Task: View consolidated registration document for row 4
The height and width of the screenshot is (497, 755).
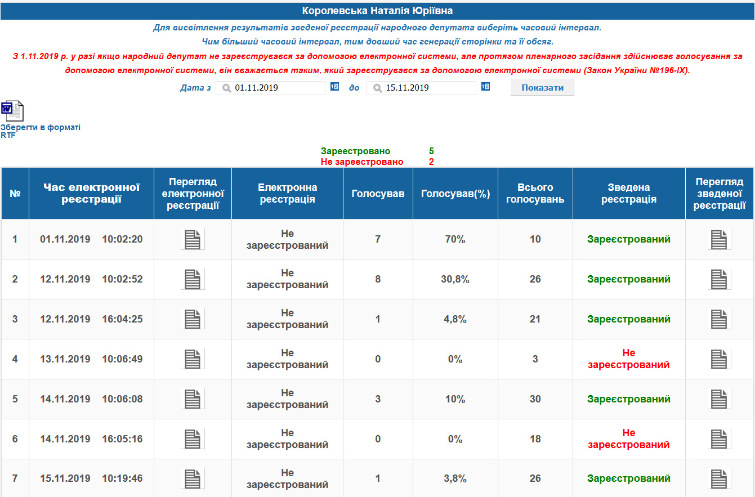Action: [720, 359]
